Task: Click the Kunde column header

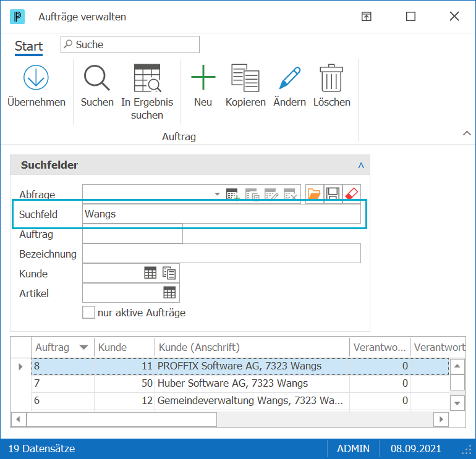Action: 124,347
